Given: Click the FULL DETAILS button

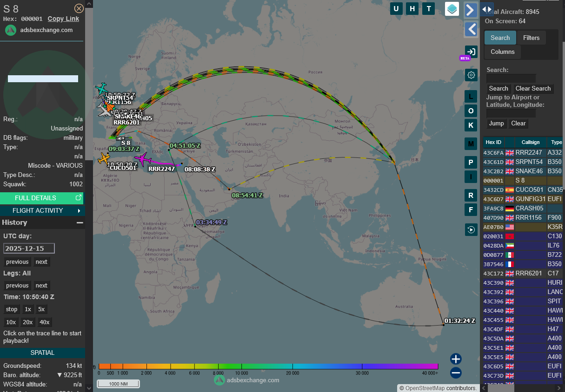Looking at the screenshot, I should coord(42,198).
